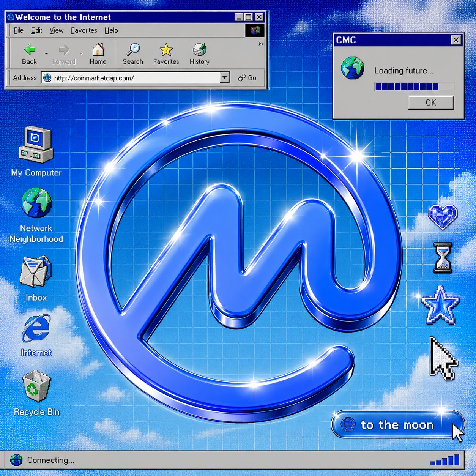Open the Favorites menu

point(84,30)
